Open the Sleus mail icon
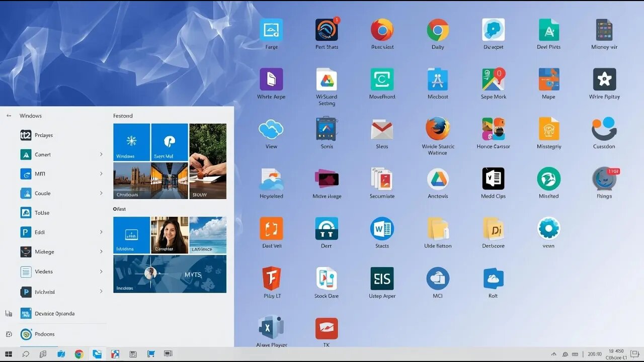This screenshot has width=644, height=362. point(382,130)
